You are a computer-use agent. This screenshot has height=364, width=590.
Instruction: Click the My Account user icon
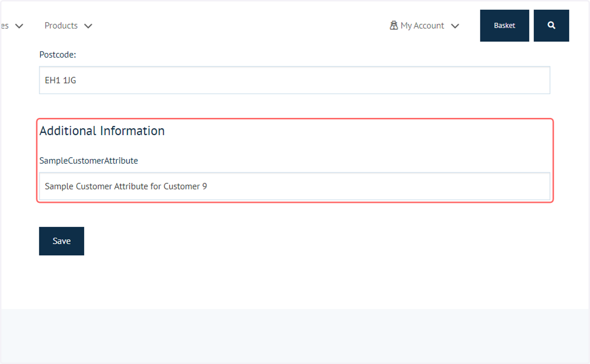pyautogui.click(x=394, y=26)
